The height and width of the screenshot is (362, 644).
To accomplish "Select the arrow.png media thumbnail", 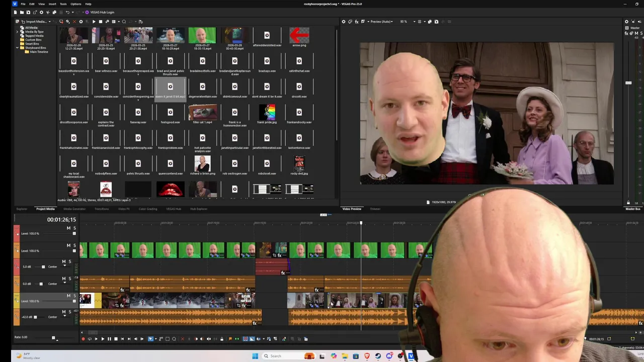I will (299, 36).
